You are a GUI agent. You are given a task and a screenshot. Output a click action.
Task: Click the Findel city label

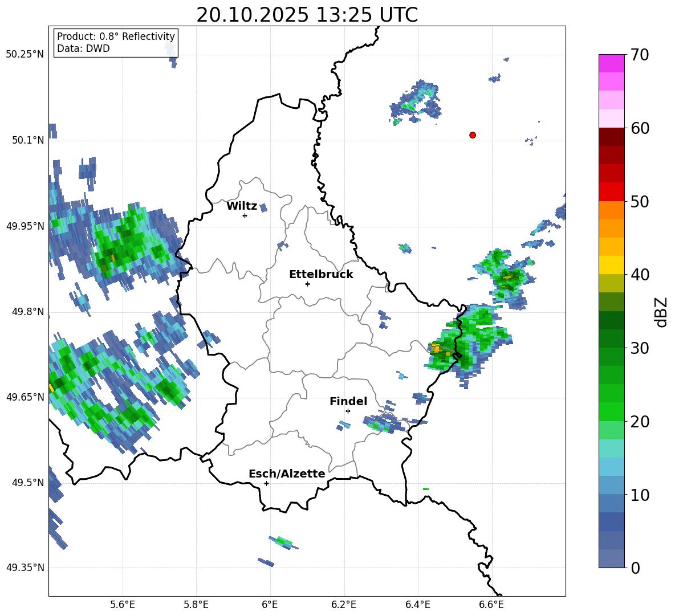point(348,401)
